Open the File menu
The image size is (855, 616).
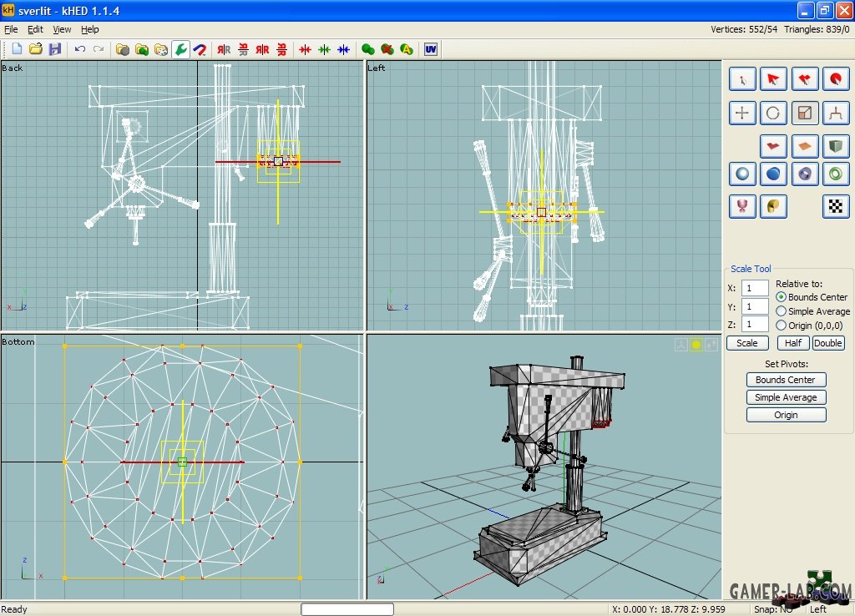click(11, 29)
